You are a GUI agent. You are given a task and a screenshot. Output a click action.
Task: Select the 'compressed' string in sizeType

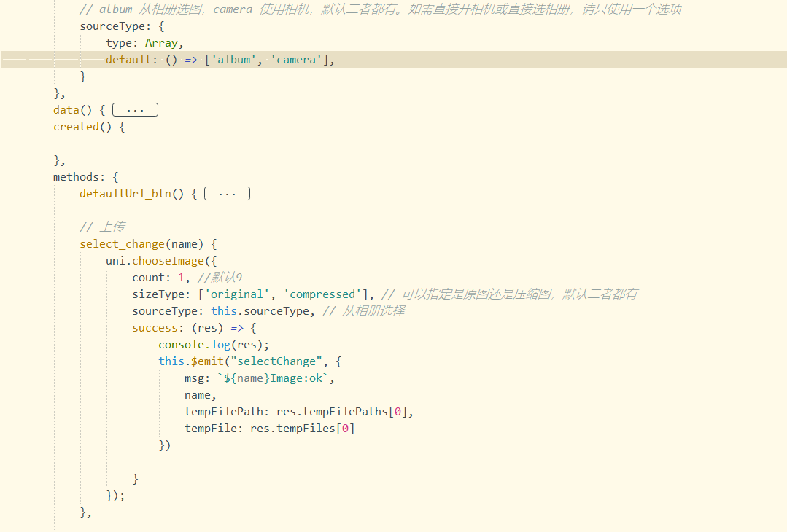(322, 294)
